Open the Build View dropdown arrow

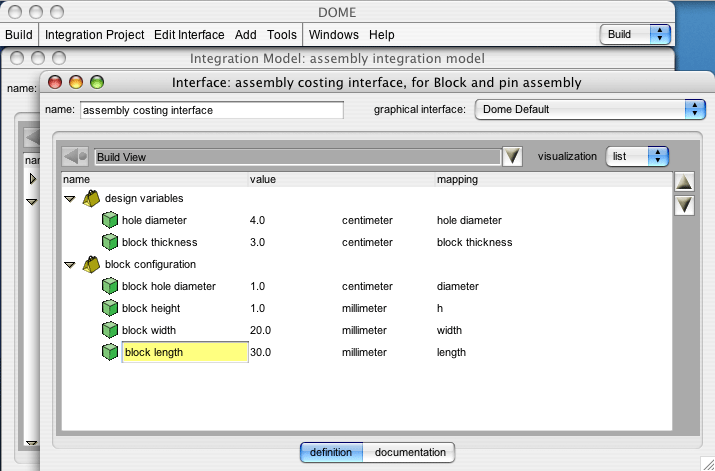tap(512, 156)
